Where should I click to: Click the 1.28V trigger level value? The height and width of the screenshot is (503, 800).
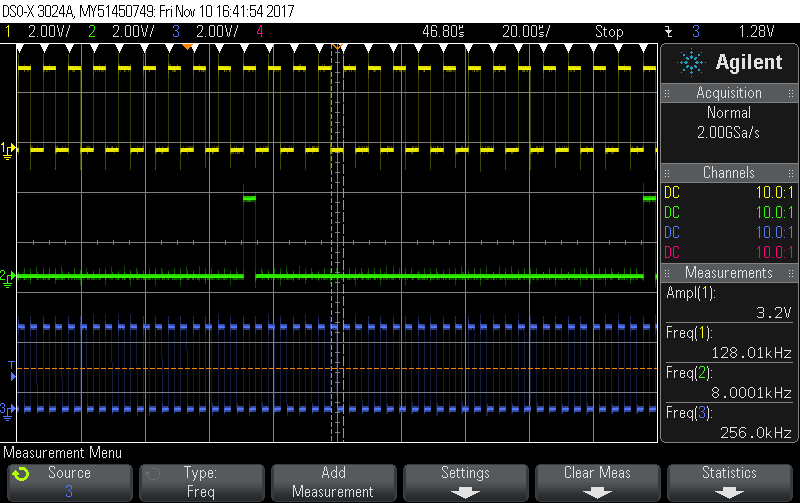[757, 32]
